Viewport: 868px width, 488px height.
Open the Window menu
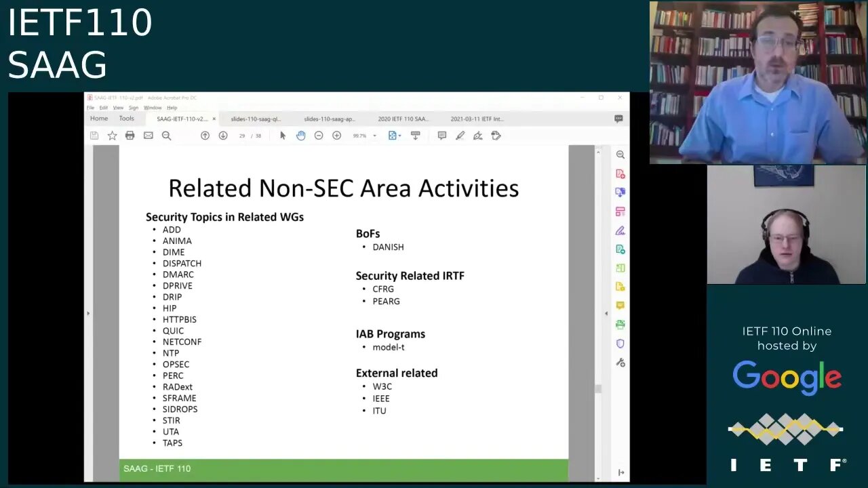(x=153, y=108)
